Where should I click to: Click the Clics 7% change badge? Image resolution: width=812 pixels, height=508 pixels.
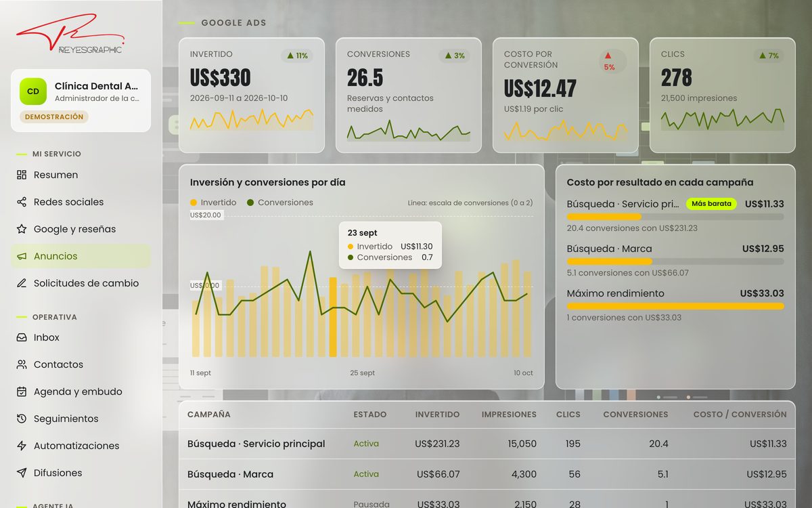point(768,56)
